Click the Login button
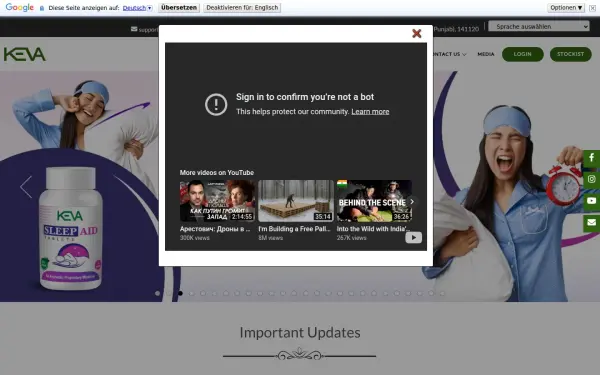Screen dimensions: 600x375 tap(522, 54)
